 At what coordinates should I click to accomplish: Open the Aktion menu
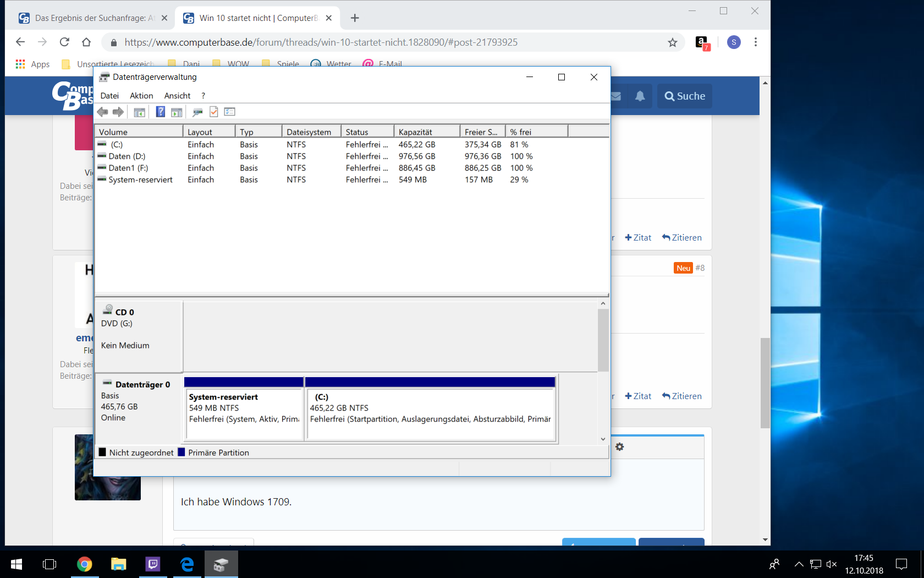[141, 95]
